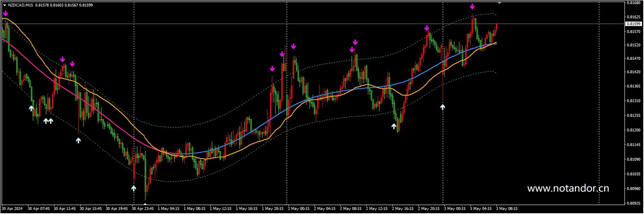644x214 pixels.
Task: Click the 30 Apr 15:45 time label
Action: click(x=91, y=209)
